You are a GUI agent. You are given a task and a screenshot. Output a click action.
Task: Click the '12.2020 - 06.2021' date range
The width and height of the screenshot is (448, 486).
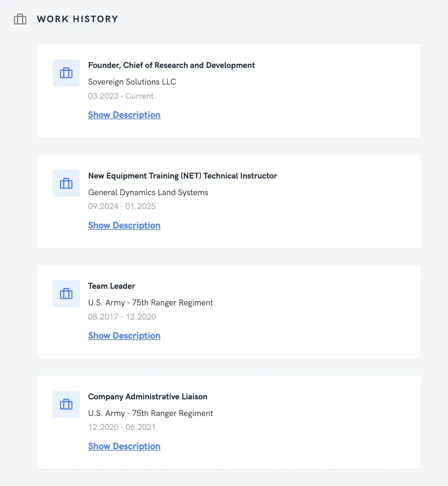(122, 427)
